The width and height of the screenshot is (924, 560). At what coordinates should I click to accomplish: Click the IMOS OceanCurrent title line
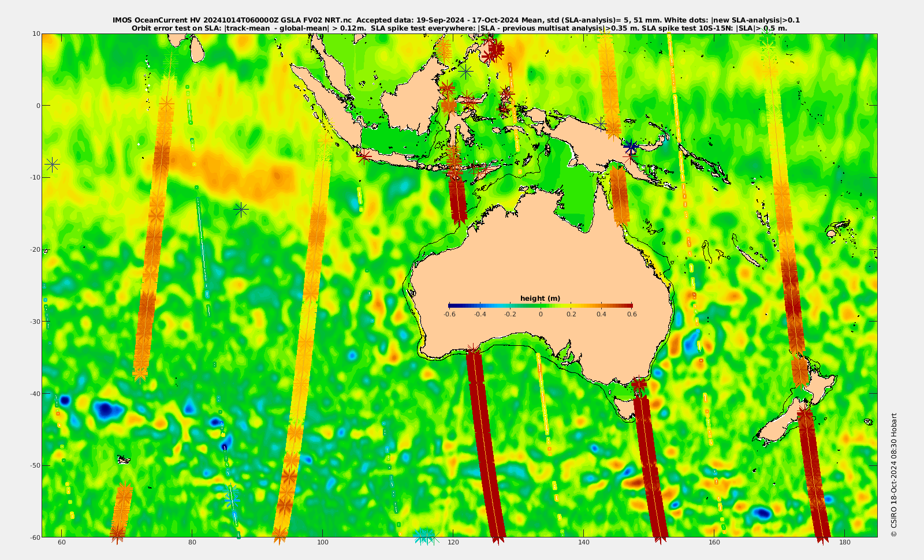coord(456,20)
